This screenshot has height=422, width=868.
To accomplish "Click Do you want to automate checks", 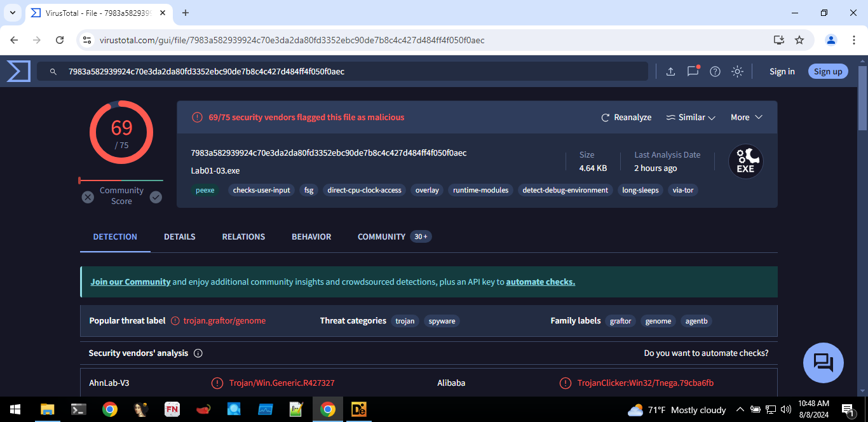I will tap(706, 353).
